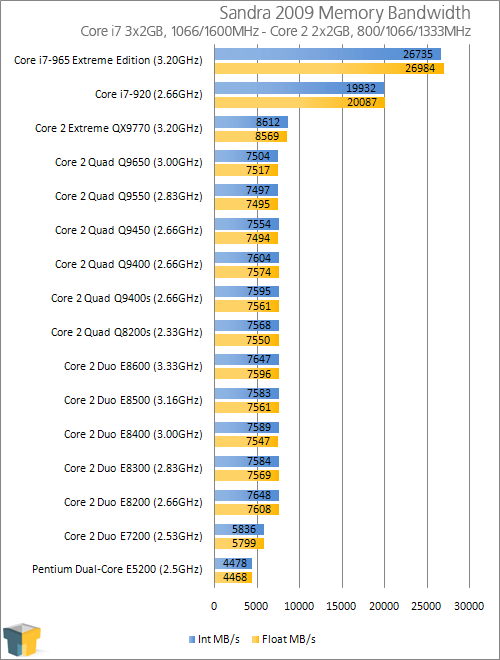Select the Core i7-920 (2.66GHz) label
Viewport: 500px width, 660px height.
coord(149,94)
